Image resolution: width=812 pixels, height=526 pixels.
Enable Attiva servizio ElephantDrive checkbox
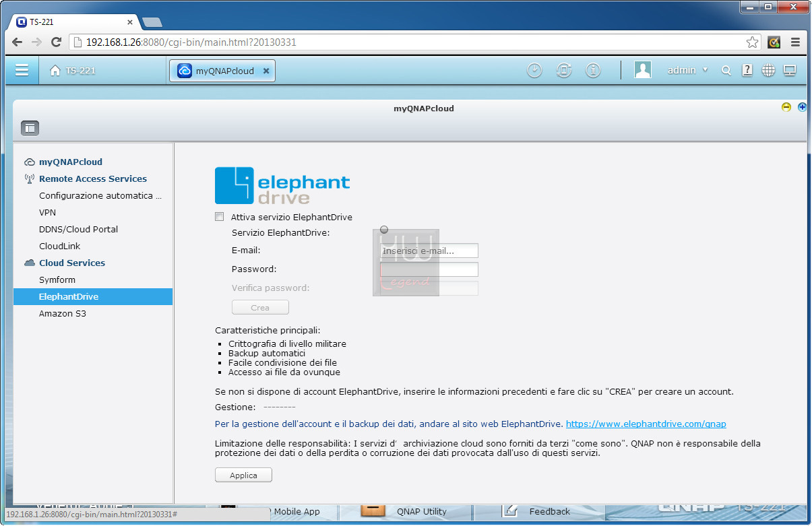click(219, 217)
